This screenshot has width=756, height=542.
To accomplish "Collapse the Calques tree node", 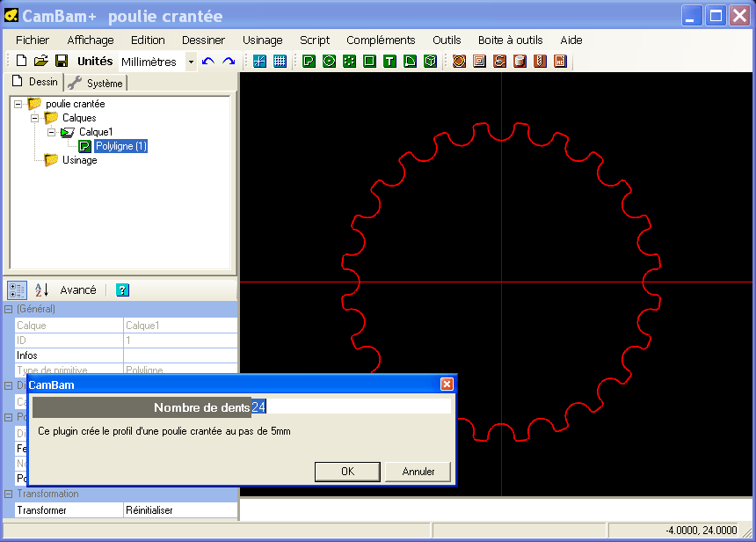I will coord(35,118).
